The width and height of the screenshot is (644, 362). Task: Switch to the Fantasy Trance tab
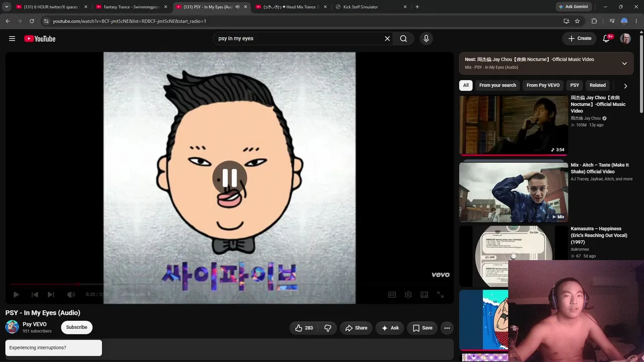pos(131,7)
